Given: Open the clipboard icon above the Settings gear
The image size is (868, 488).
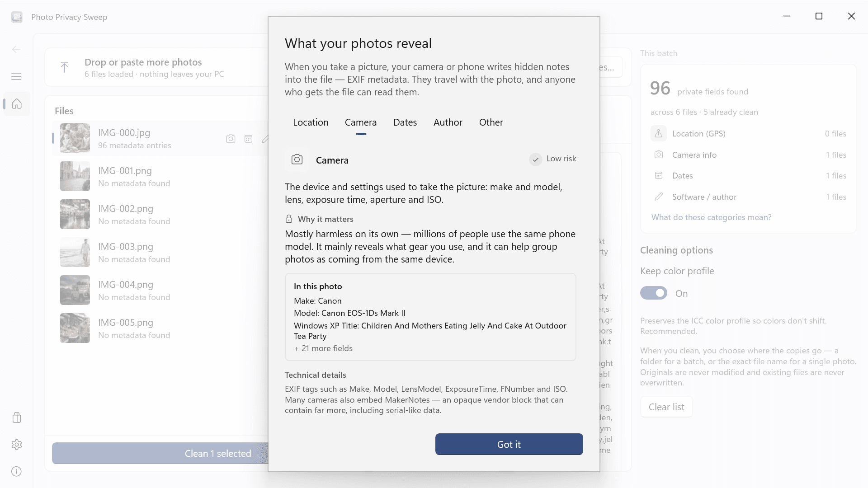Looking at the screenshot, I should (x=17, y=418).
